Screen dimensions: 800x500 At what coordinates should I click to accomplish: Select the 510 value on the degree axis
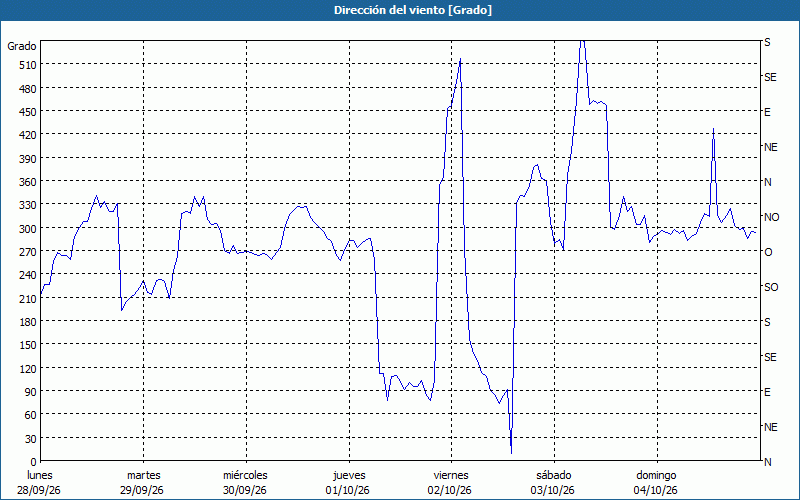click(28, 65)
